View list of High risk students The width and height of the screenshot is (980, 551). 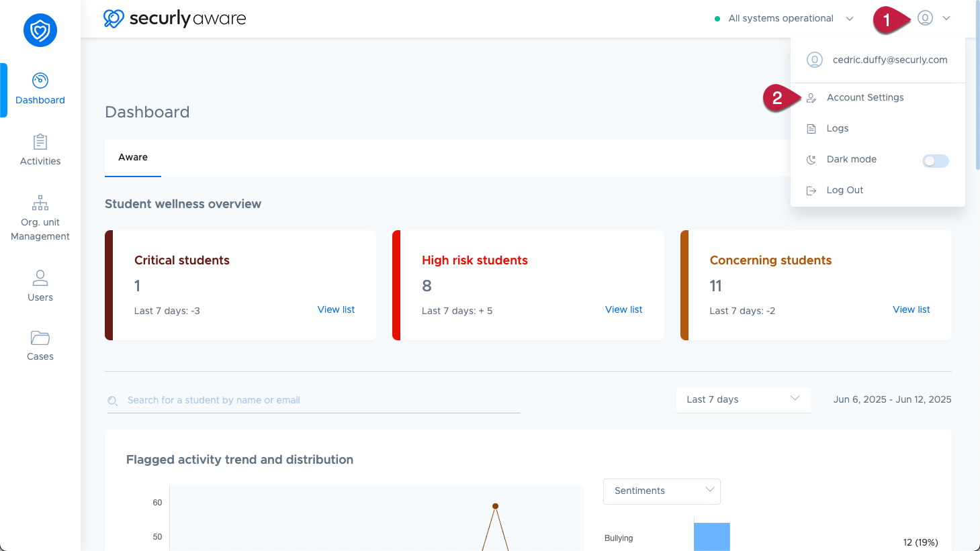click(x=623, y=309)
